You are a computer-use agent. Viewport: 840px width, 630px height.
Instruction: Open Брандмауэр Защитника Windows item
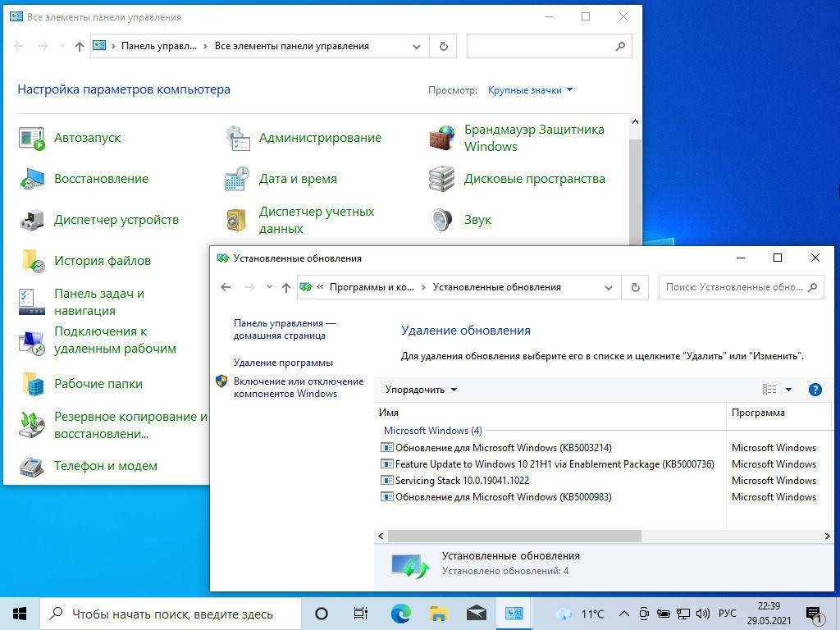pos(442,138)
